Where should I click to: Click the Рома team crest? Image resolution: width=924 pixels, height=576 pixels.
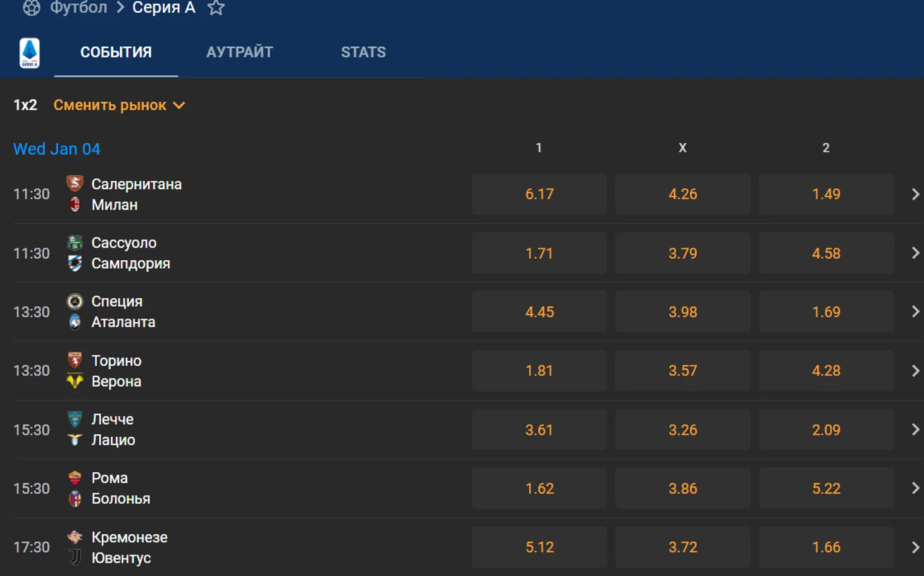click(x=75, y=478)
